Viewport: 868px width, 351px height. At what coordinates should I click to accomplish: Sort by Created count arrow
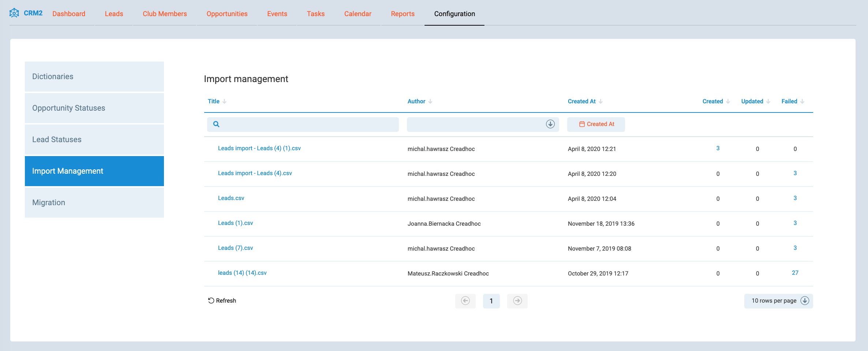click(728, 101)
